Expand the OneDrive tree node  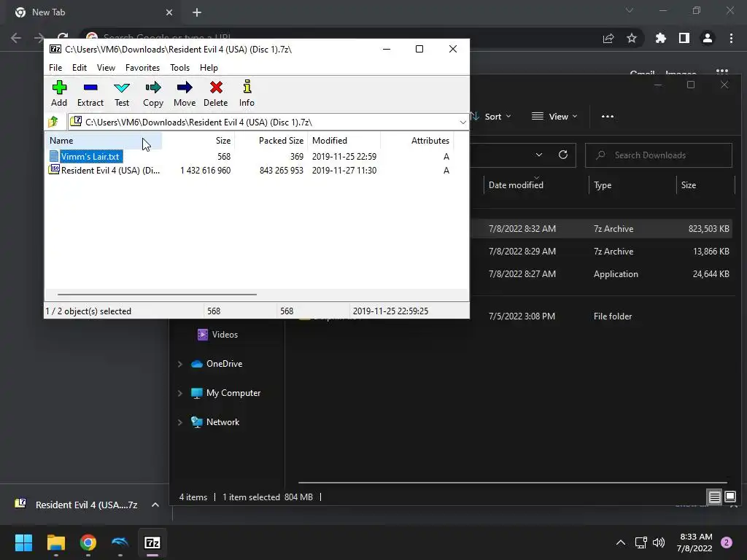180,364
